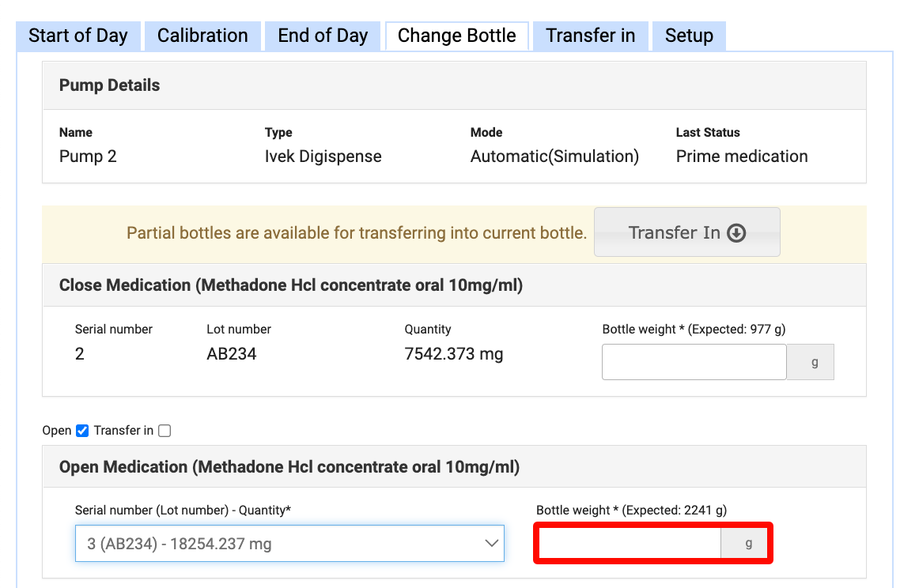Go to the End of Day tab
The width and height of the screenshot is (900, 588).
[323, 36]
